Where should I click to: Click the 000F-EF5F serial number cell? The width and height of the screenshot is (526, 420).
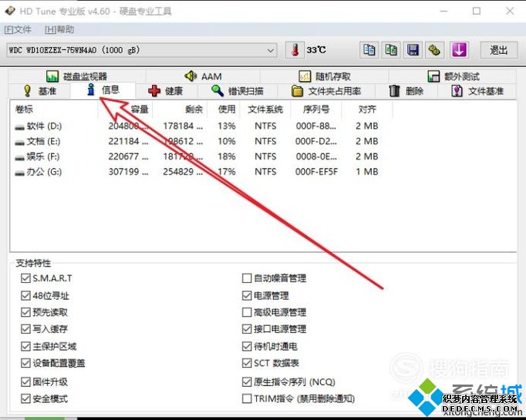point(316,172)
